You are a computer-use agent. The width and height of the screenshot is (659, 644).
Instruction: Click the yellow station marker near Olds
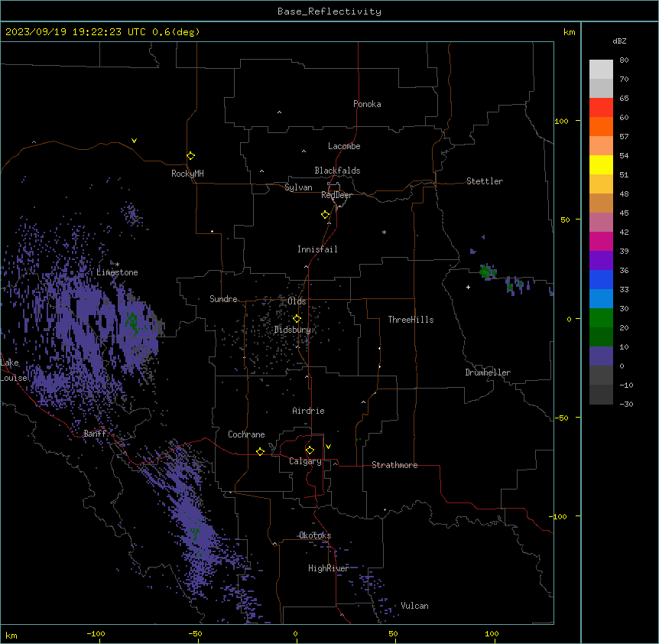[x=297, y=319]
